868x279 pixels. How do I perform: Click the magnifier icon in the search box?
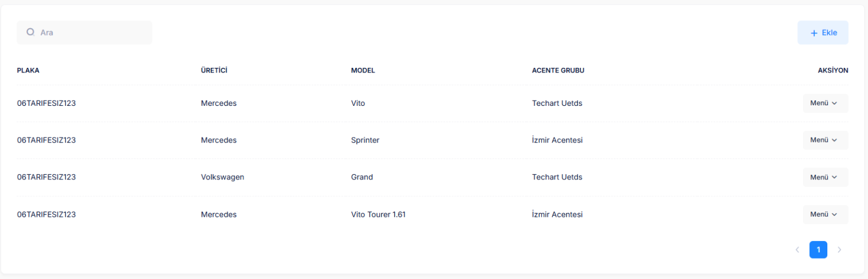[x=31, y=33]
